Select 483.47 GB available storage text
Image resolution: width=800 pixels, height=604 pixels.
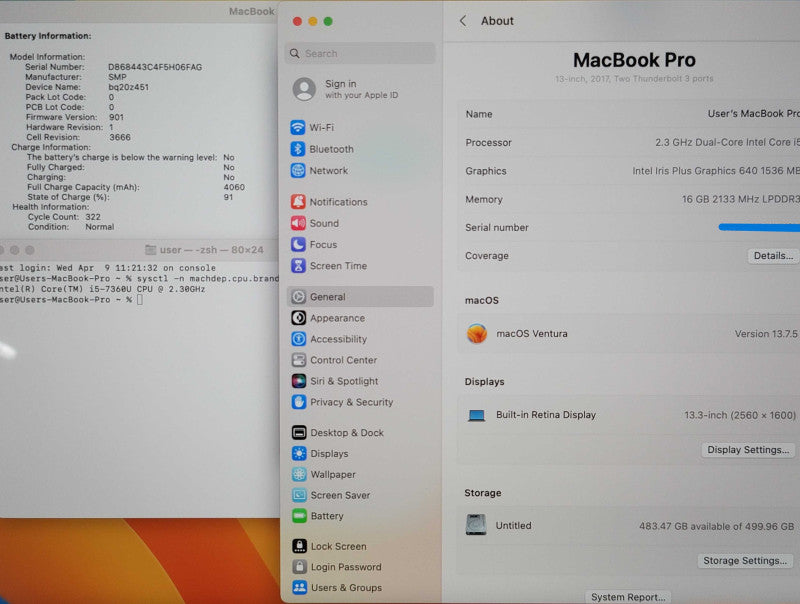point(716,526)
